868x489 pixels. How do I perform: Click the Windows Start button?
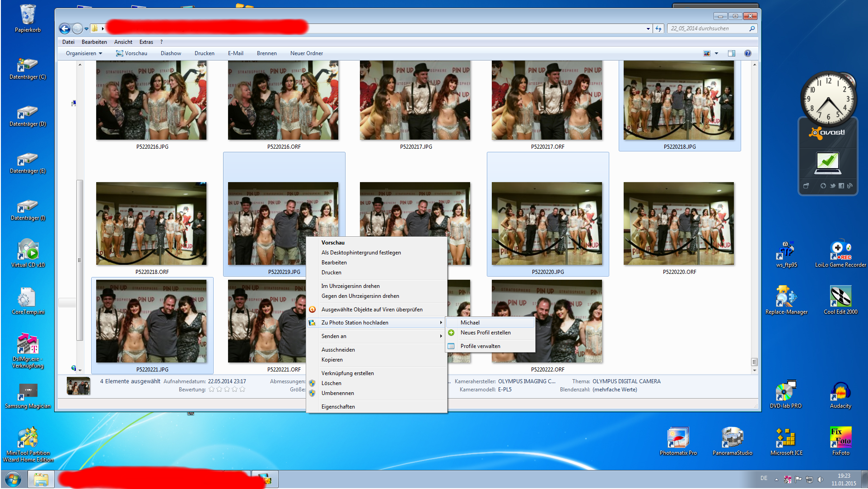coord(13,479)
